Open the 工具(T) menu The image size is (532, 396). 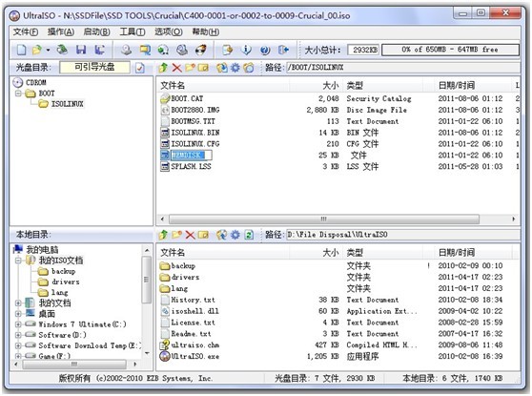coord(133,31)
